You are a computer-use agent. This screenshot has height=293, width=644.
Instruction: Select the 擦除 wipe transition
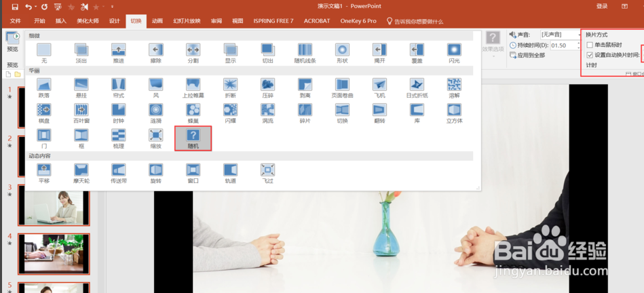(155, 54)
